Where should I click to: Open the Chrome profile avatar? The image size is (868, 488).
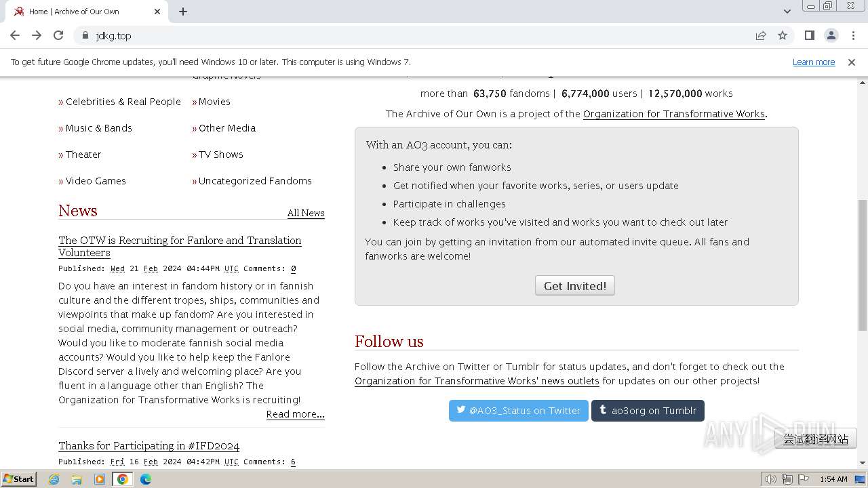point(831,35)
